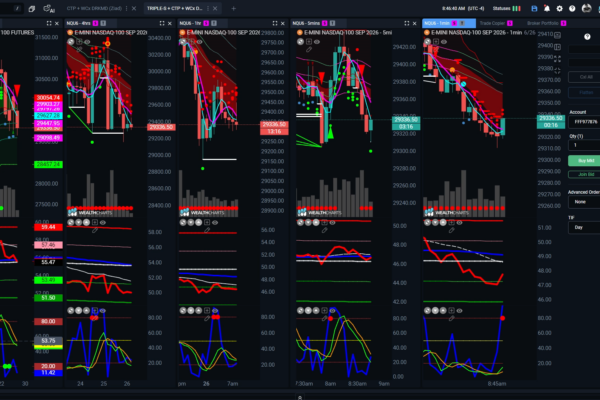
Task: Maximize the NQU6 4hrs chart panel
Action: point(162,23)
